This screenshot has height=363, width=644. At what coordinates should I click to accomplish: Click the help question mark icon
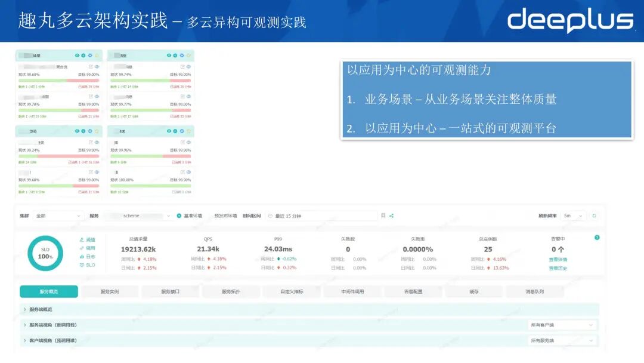point(597,238)
